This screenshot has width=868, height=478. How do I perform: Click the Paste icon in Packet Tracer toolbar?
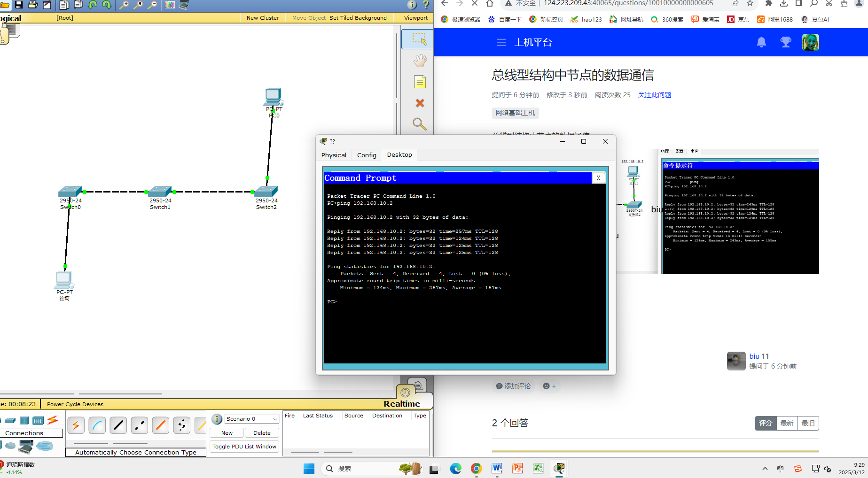click(x=78, y=5)
